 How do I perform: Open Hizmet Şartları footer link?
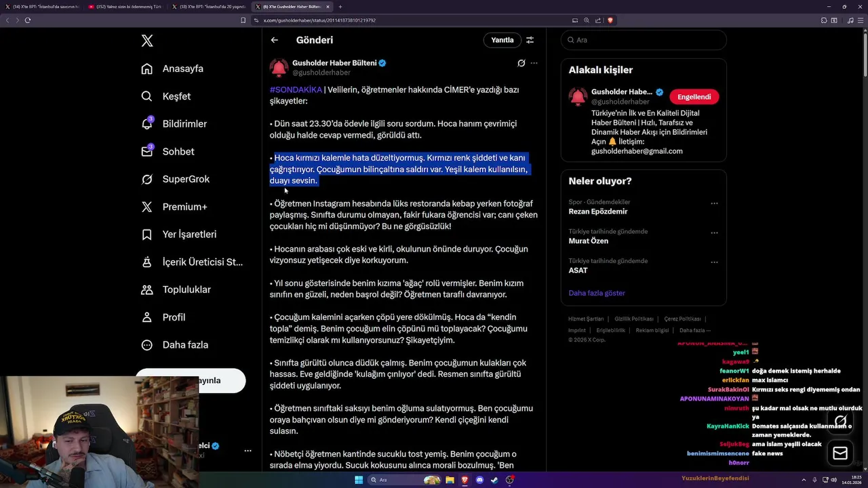click(586, 319)
